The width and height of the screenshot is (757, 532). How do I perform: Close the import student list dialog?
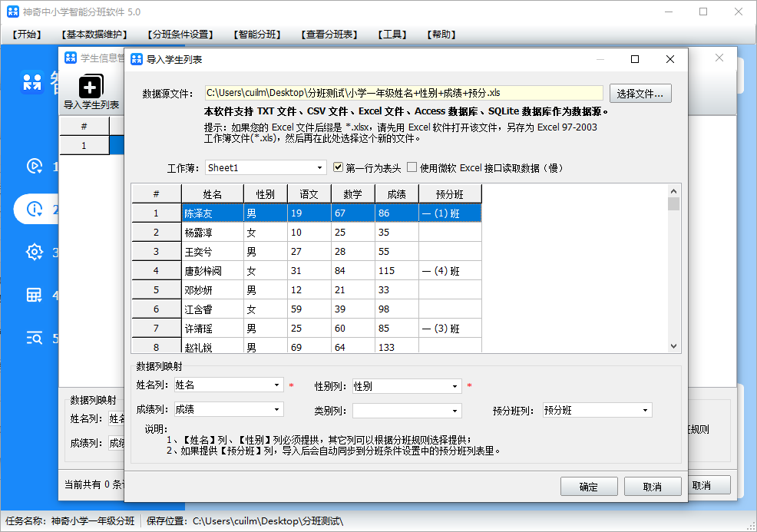(670, 59)
